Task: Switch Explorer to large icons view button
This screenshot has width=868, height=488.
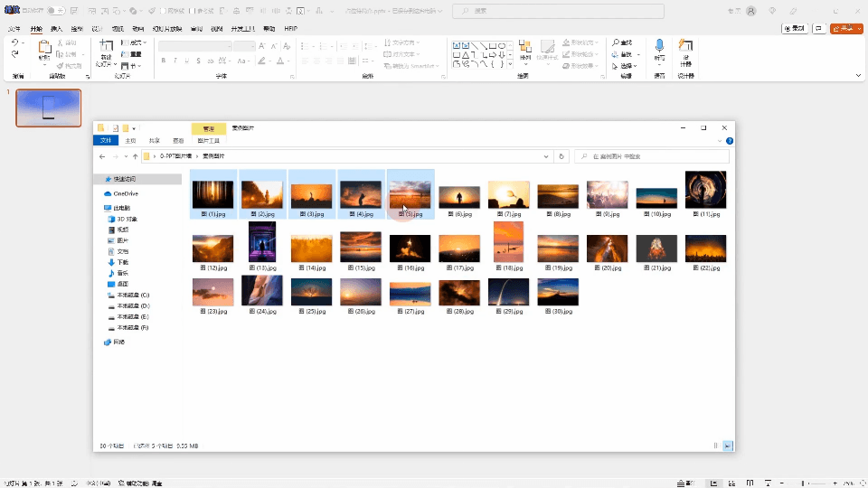Action: coord(728,446)
